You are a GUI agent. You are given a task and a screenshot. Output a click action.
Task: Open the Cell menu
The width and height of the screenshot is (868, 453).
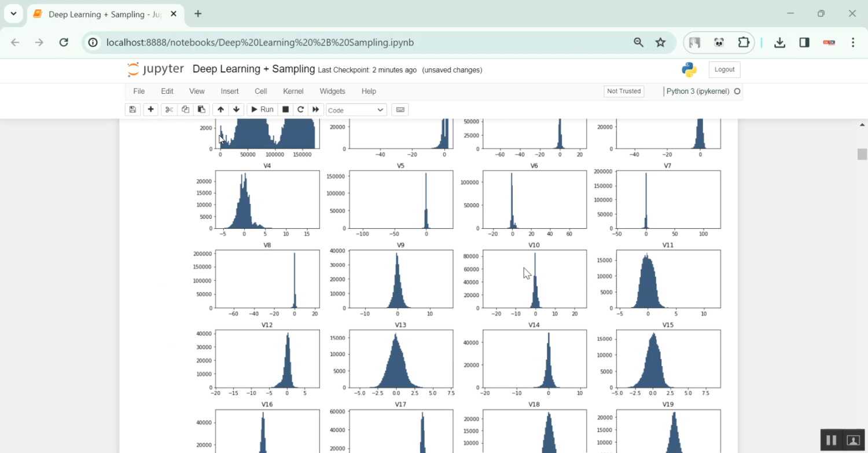[260, 91]
